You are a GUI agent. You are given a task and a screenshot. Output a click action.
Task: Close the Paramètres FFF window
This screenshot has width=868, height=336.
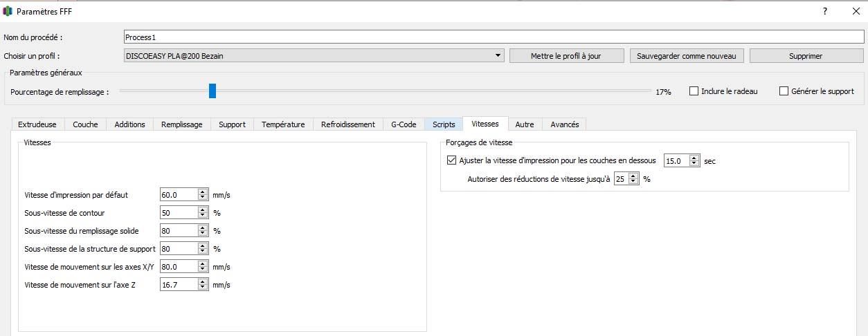pos(856,11)
